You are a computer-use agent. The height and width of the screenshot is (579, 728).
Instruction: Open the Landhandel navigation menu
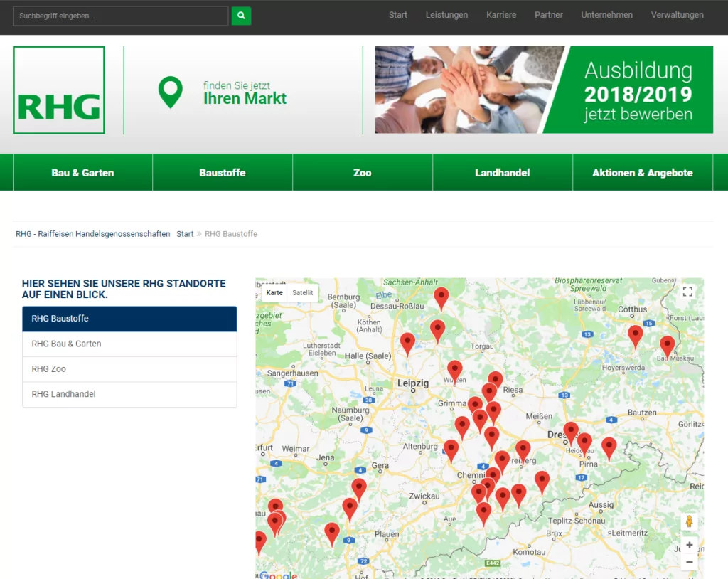pyautogui.click(x=503, y=172)
